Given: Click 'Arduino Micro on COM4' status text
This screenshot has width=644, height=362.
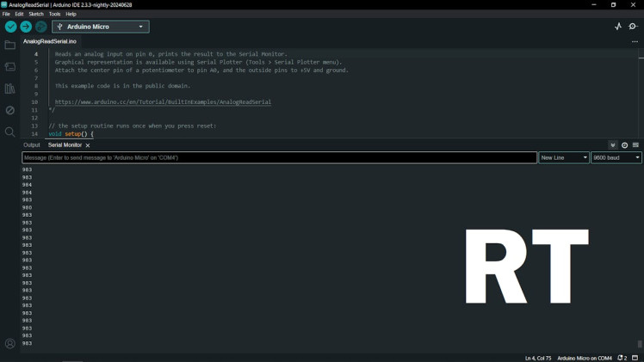Looking at the screenshot, I should tap(585, 359).
